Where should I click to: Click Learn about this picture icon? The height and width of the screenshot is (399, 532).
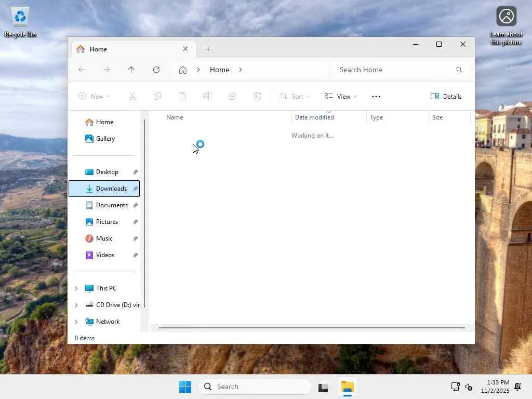(x=506, y=25)
